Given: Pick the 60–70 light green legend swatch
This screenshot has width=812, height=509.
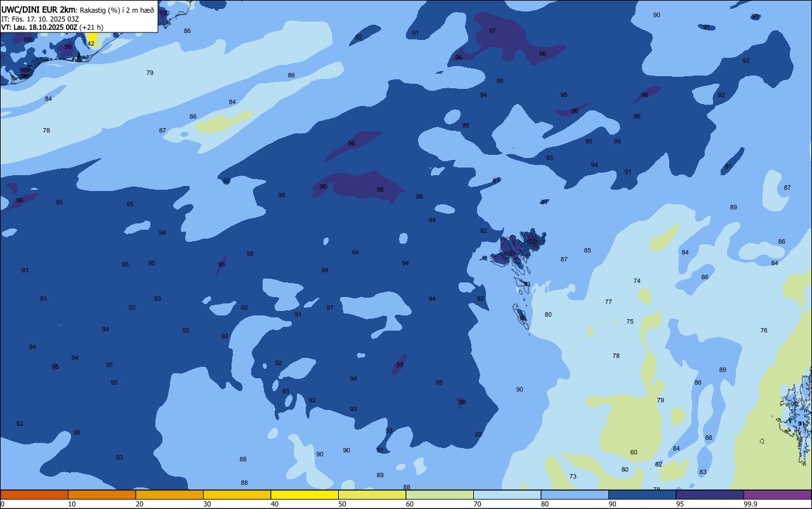Looking at the screenshot, I should (x=440, y=494).
